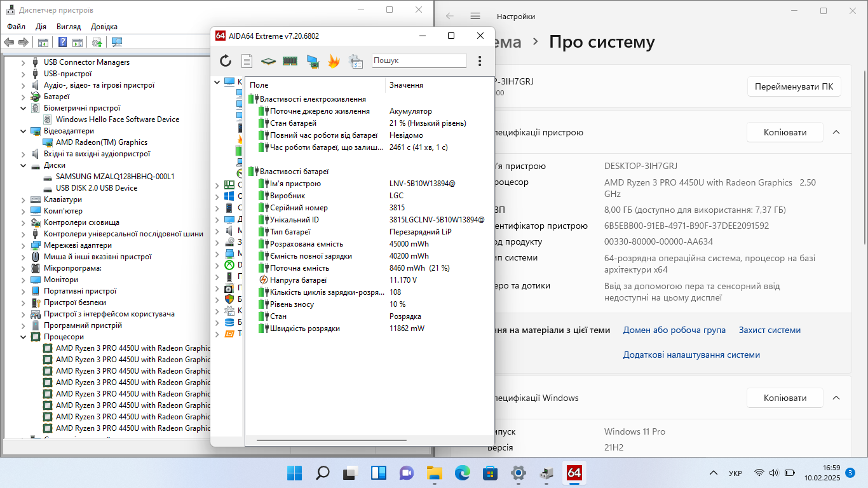Image resolution: width=868 pixels, height=488 pixels.
Task: Collapse the top computer node in AIDA64 tree
Action: (217, 82)
